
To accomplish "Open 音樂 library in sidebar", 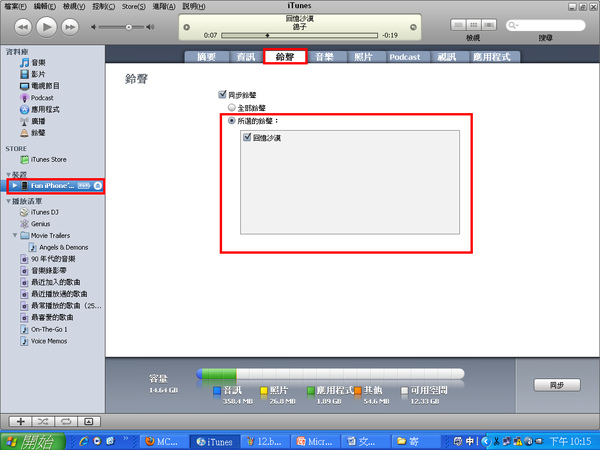I will coord(38,62).
